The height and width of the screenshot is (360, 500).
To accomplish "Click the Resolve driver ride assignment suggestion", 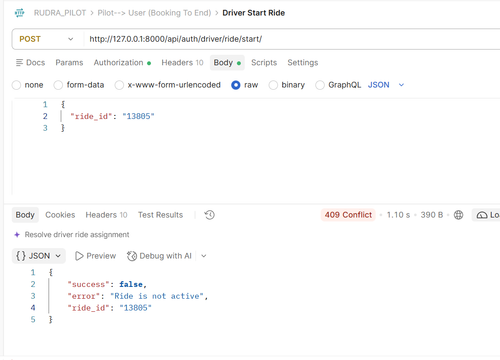I will click(x=77, y=235).
